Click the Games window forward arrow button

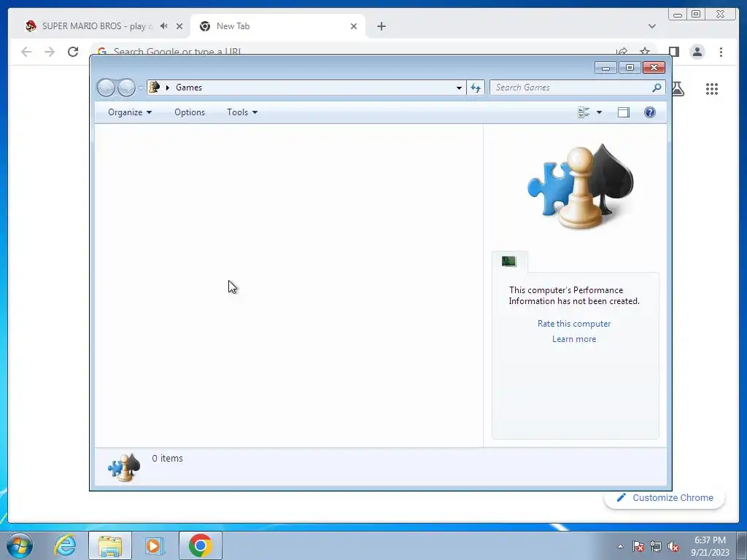click(x=126, y=87)
